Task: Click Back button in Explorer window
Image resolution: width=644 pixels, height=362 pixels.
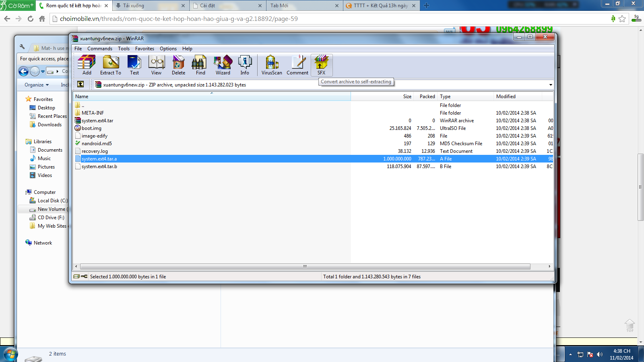Action: point(24,72)
